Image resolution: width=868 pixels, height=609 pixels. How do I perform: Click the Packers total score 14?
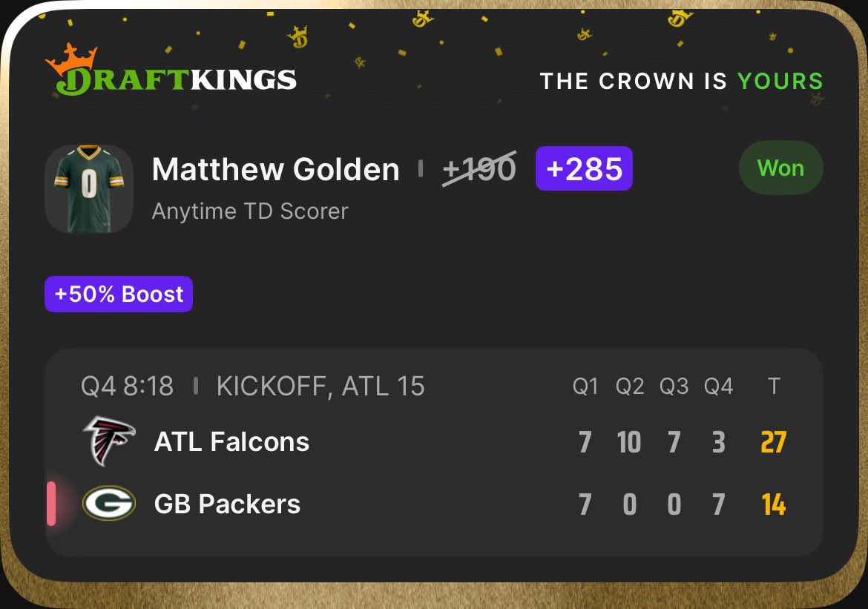[773, 504]
